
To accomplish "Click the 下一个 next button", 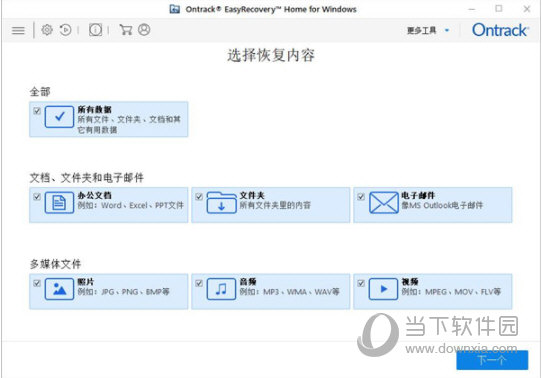I will (x=492, y=360).
